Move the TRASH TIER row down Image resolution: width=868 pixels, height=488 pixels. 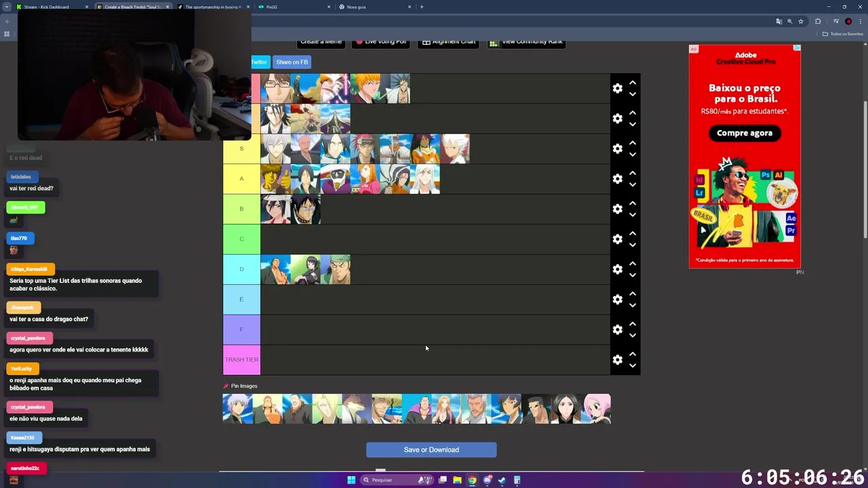coord(632,366)
